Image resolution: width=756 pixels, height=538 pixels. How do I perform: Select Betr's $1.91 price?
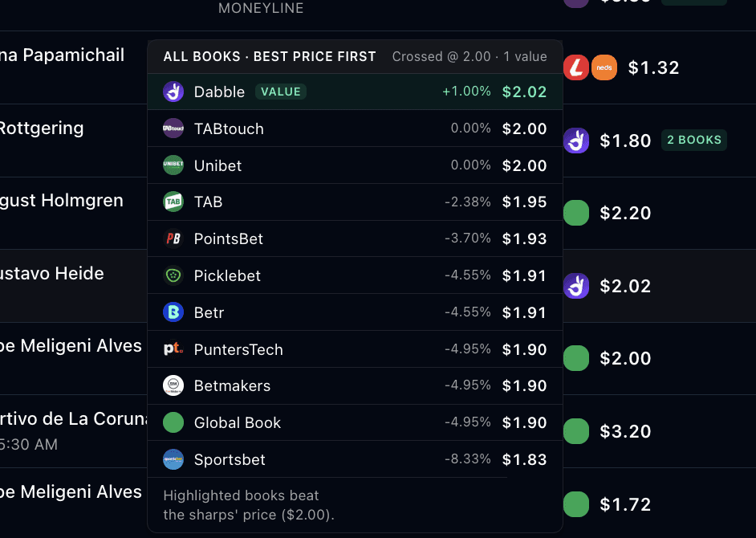pos(524,312)
